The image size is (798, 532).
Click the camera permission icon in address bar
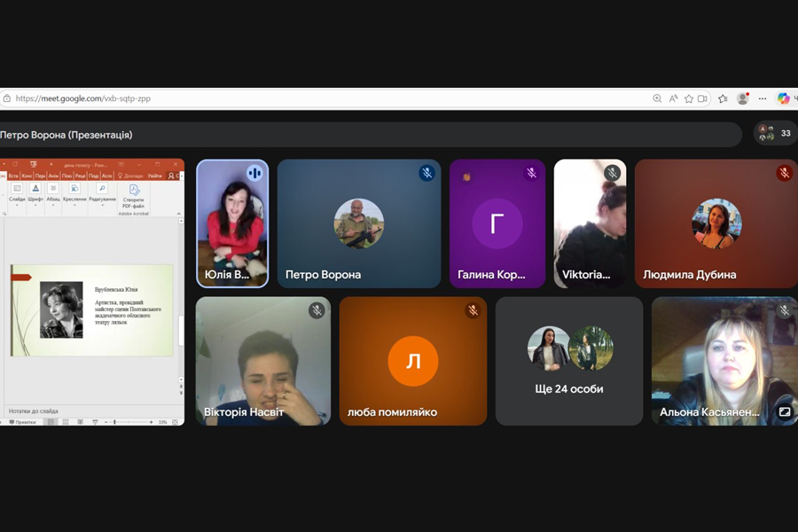[703, 98]
